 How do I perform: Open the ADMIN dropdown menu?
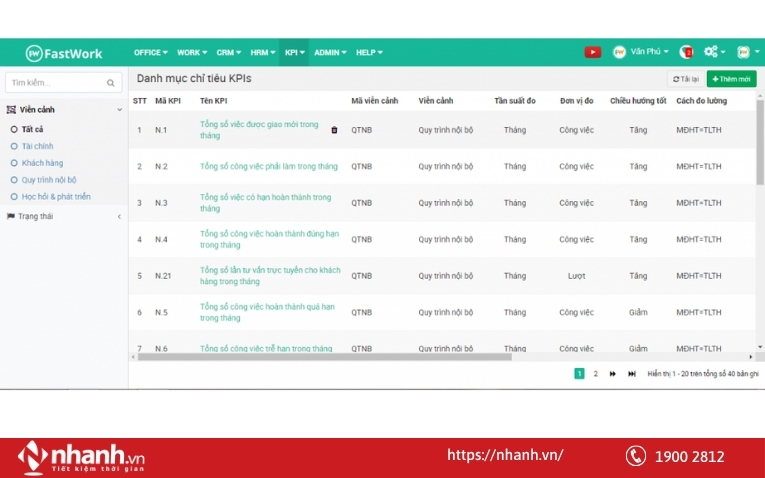[x=330, y=52]
